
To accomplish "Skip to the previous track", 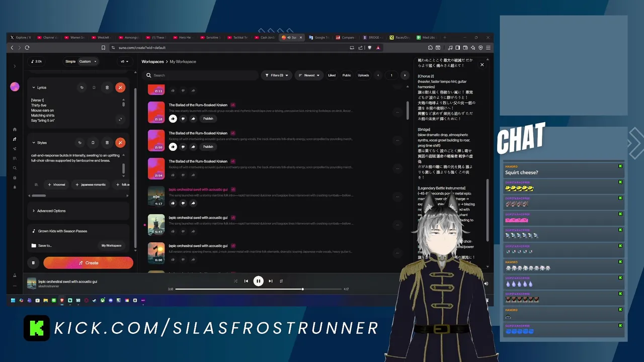I will (246, 281).
